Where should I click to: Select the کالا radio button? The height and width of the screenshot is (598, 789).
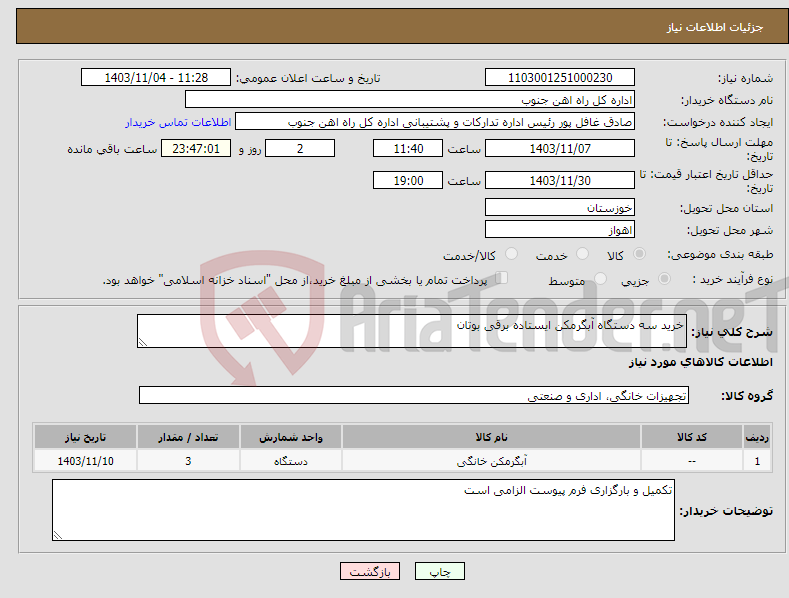click(639, 254)
